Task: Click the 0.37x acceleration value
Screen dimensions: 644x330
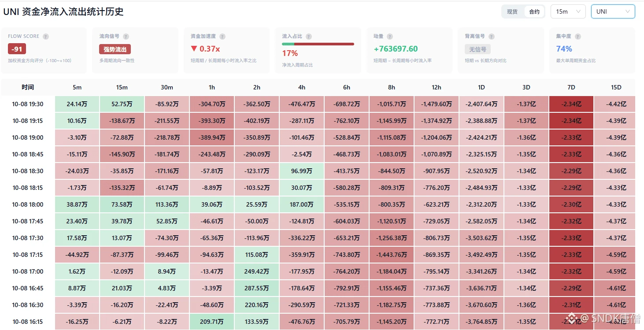Action: [205, 49]
